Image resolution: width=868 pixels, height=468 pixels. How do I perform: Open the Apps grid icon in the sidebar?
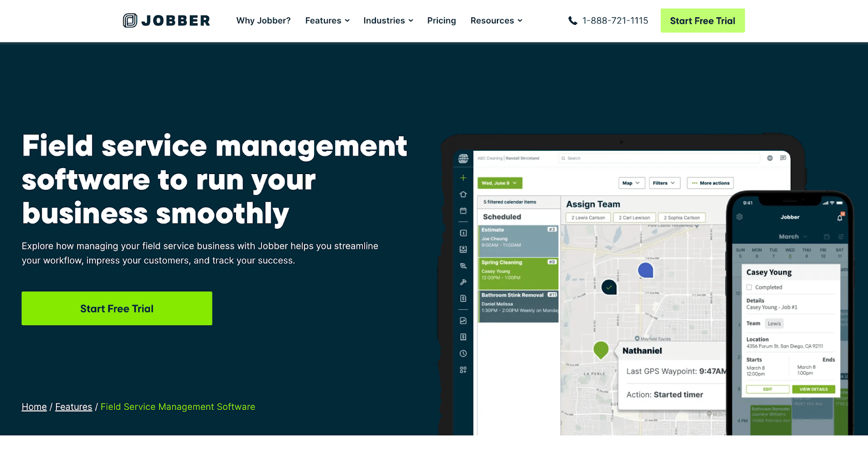click(463, 370)
